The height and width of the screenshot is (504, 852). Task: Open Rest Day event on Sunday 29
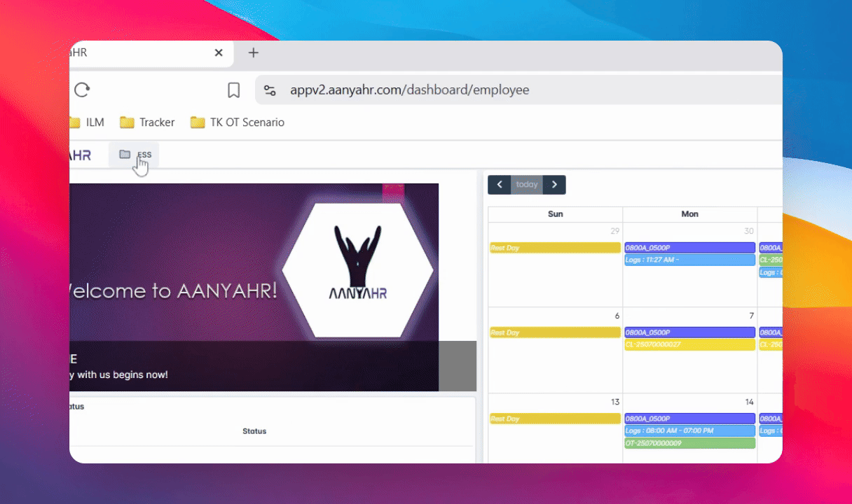tap(555, 248)
